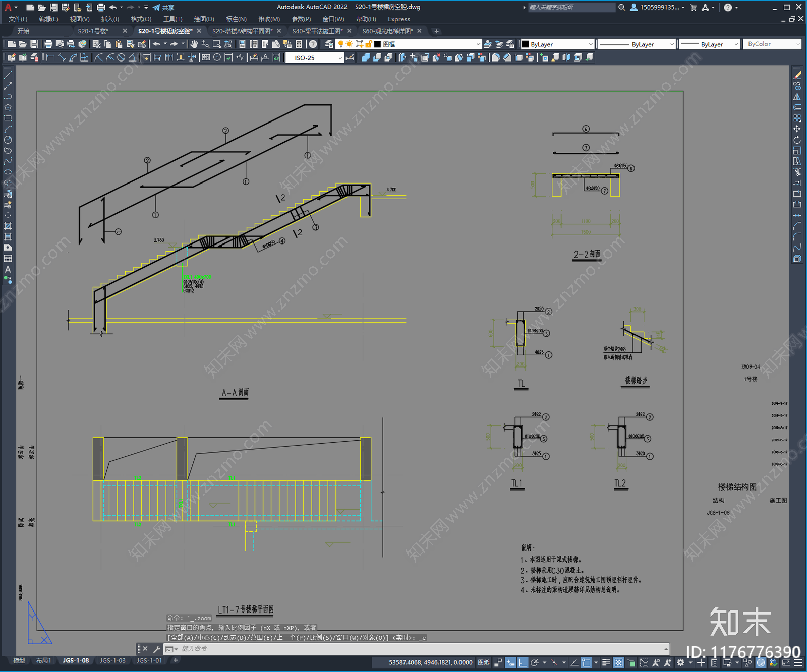Click the black ByLayer color swatch
807x672 pixels.
pos(526,44)
